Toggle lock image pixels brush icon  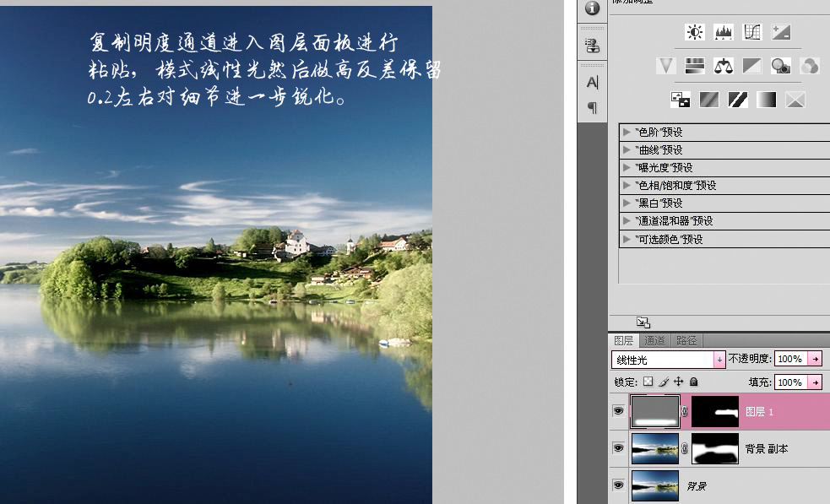tap(664, 382)
